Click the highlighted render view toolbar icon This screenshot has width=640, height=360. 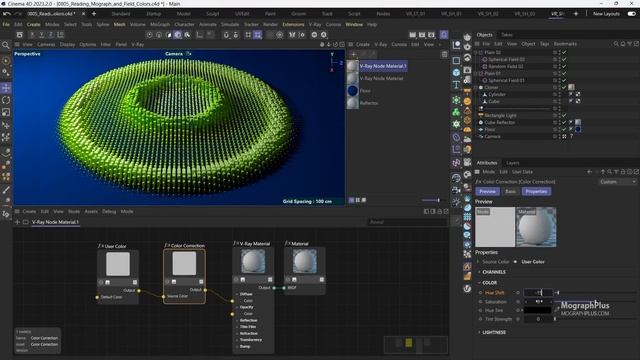(x=444, y=35)
